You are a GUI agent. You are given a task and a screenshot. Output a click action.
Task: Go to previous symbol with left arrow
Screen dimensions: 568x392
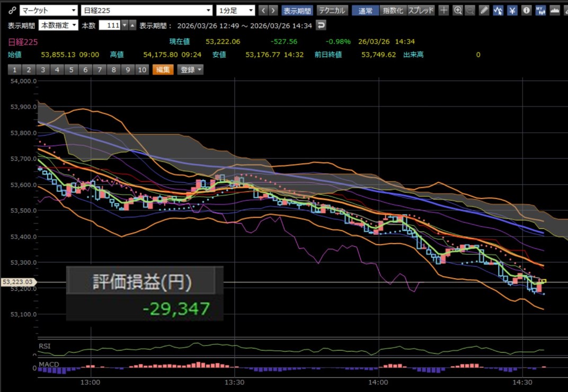click(263, 11)
